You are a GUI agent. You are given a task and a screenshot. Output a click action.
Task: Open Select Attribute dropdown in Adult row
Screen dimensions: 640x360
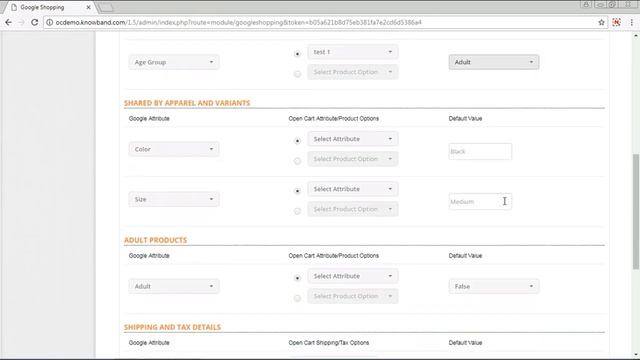(x=353, y=276)
